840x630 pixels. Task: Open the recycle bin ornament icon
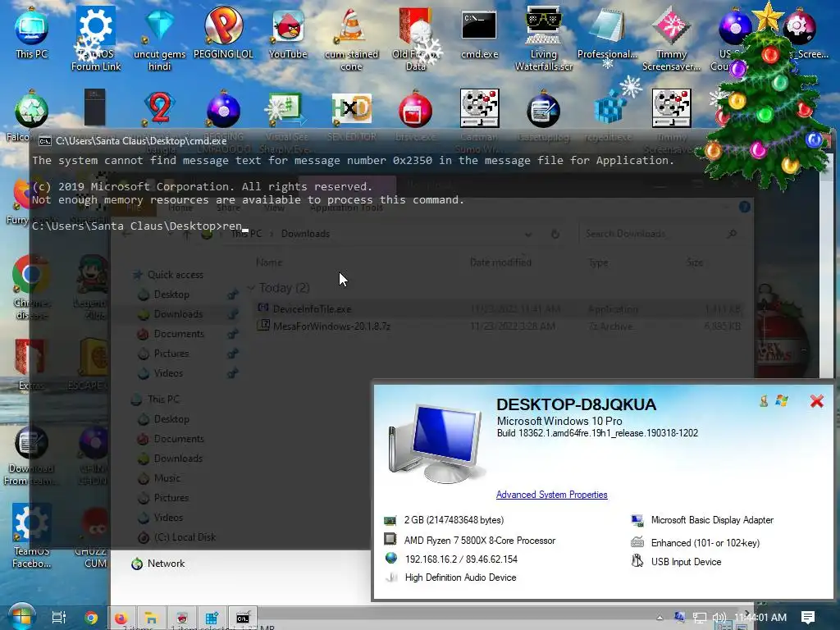pyautogui.click(x=32, y=110)
